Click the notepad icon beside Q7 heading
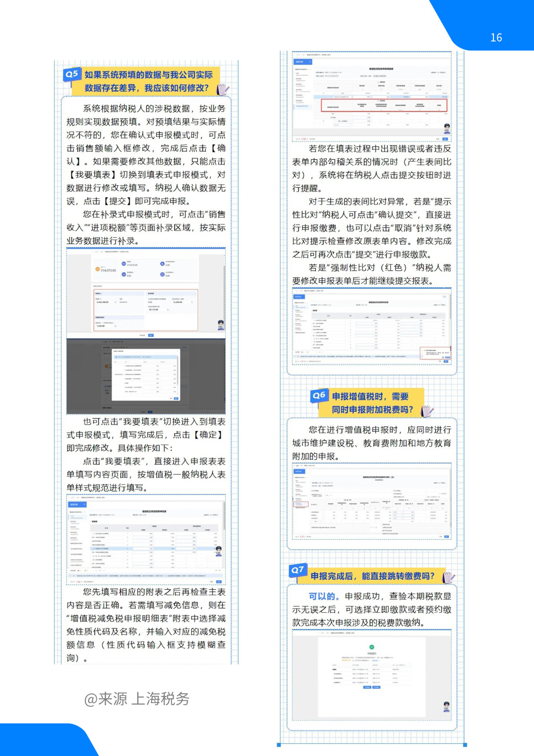The image size is (534, 756). pos(449,577)
